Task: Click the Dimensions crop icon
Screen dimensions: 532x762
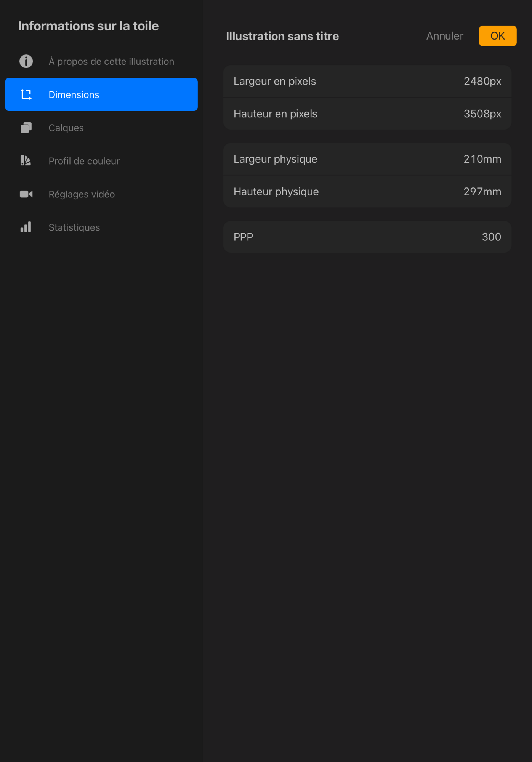Action: 26,94
